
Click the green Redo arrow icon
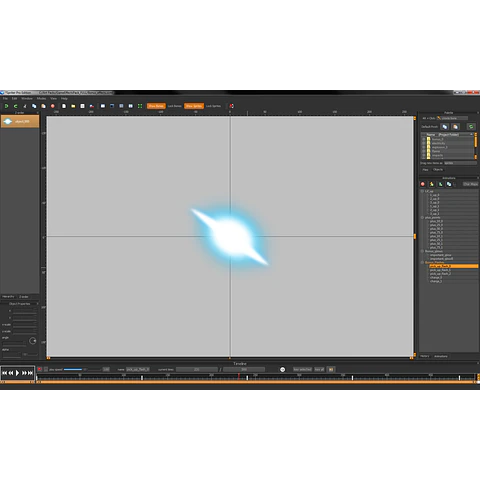[15, 106]
